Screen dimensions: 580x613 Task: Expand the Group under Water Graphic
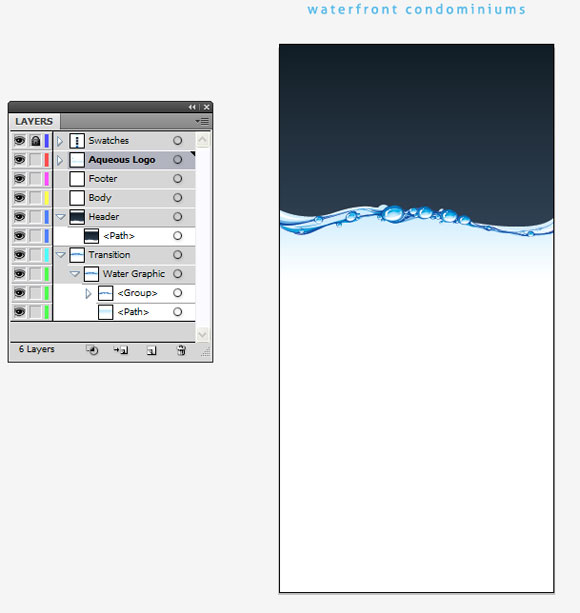[x=88, y=293]
